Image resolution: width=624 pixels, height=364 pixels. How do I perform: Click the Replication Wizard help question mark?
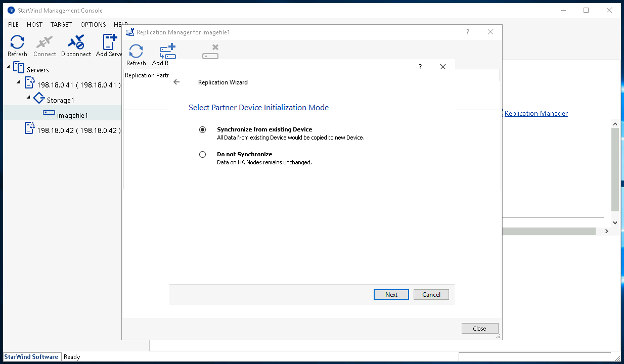(420, 67)
